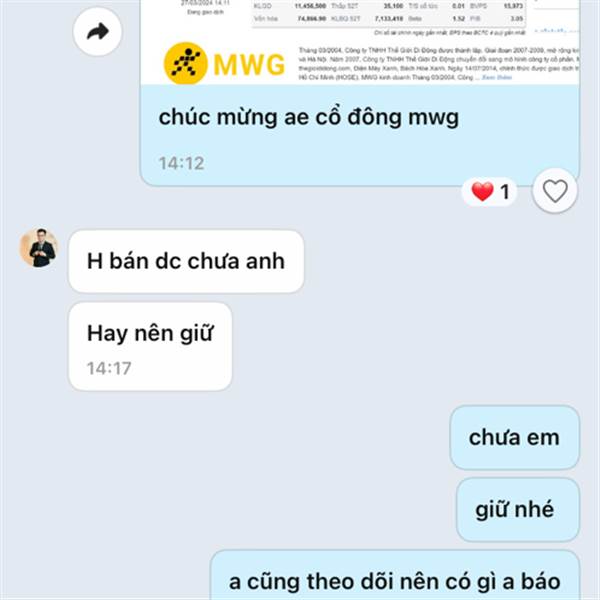This screenshot has height=600, width=600.
Task: Tap the 14:12 message timestamp
Action: 181,163
